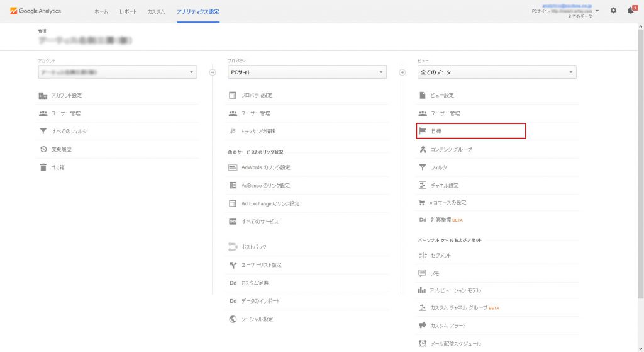This screenshot has height=352, width=644.
Task: Open the カスタム tab
Action: (x=157, y=11)
